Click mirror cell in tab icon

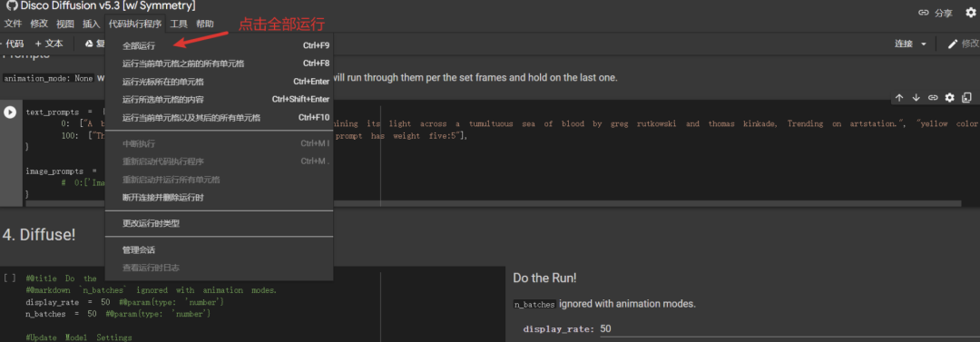coord(967,98)
